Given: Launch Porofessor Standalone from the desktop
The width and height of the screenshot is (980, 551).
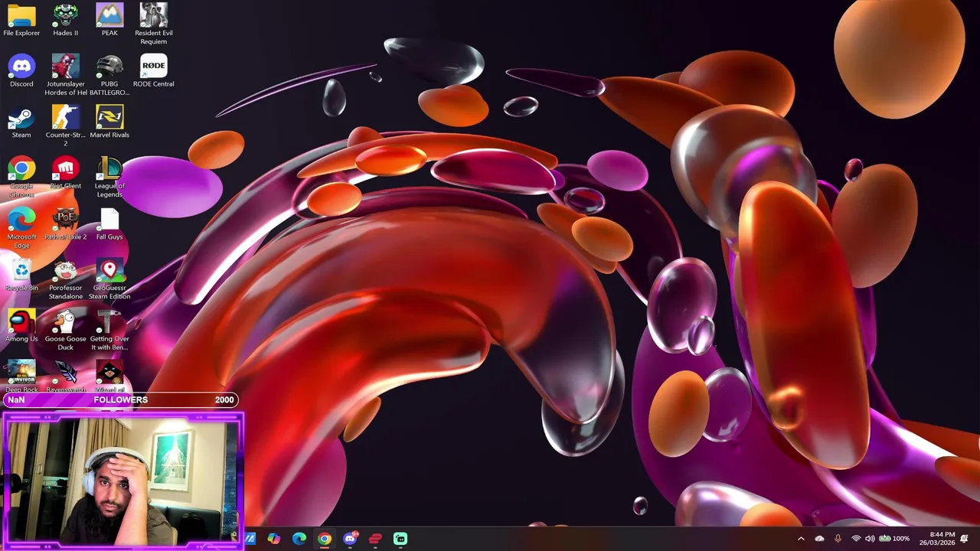Looking at the screenshot, I should (x=66, y=279).
